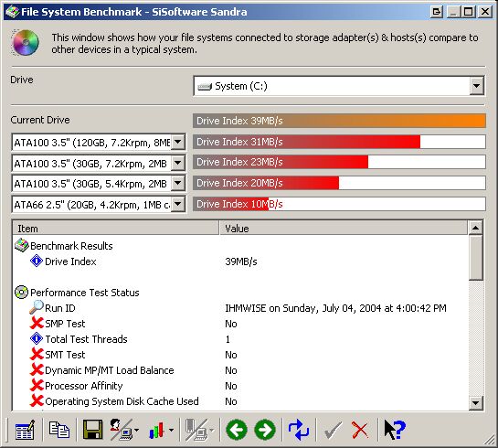The width and height of the screenshot is (498, 448).
Task: Click the Drive Index 31MB/s red bar
Action: point(339,142)
